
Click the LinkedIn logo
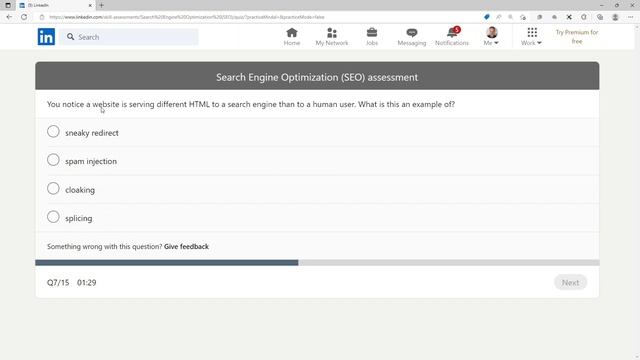tap(46, 37)
